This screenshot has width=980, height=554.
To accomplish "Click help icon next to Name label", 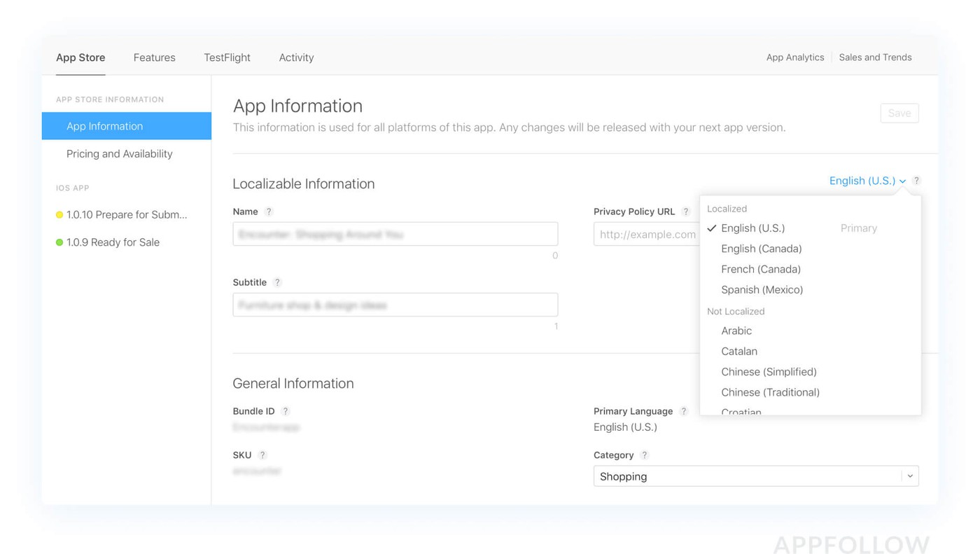I will point(269,212).
